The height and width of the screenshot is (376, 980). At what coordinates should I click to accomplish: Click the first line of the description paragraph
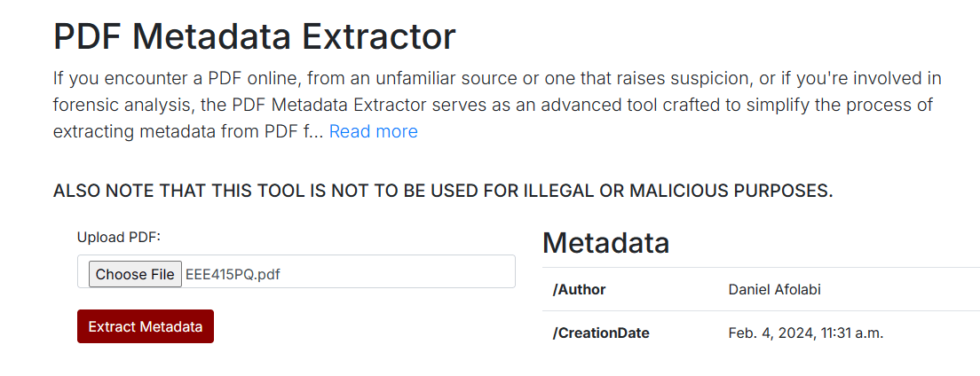pos(497,79)
